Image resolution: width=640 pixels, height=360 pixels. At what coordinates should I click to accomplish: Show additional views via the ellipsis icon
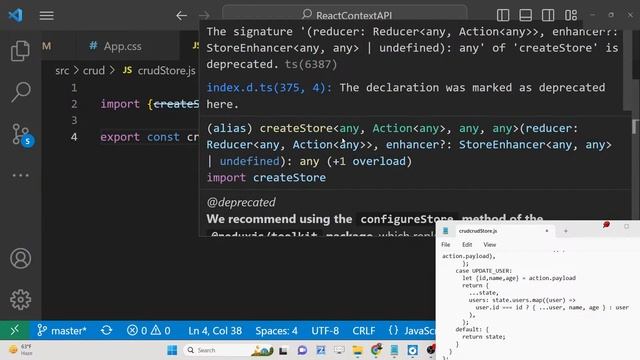[20, 176]
